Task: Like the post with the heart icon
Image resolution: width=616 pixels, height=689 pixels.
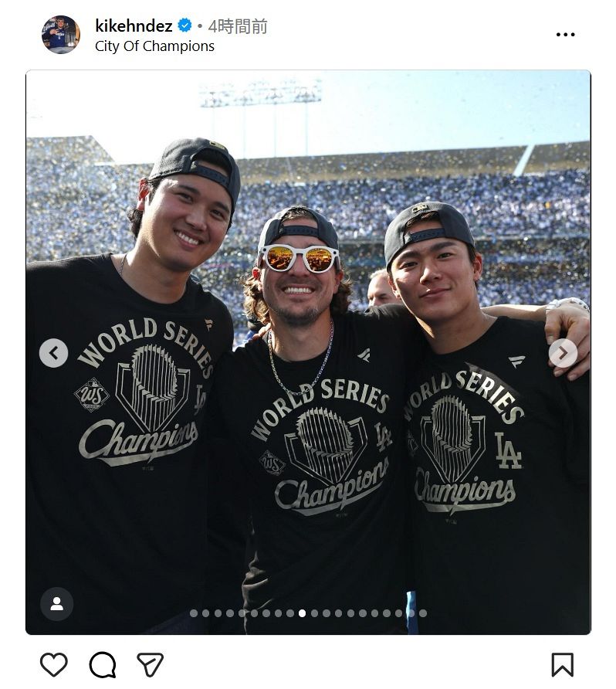Action: (53, 664)
